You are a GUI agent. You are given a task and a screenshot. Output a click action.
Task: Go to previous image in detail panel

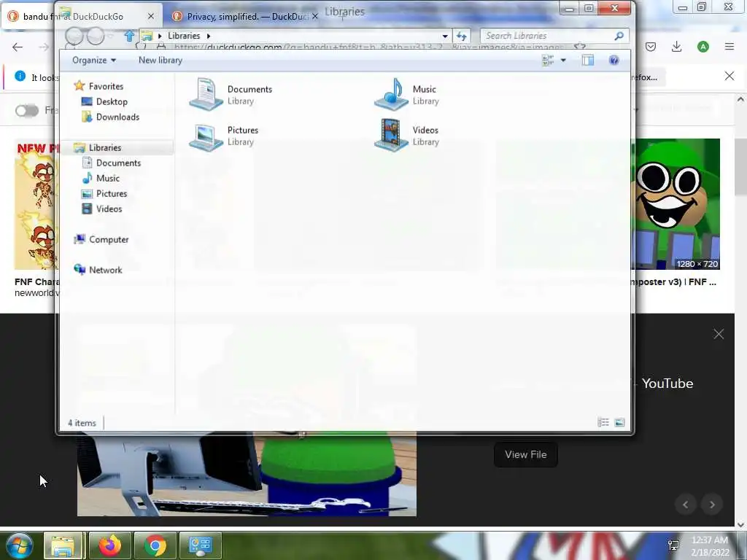(686, 505)
